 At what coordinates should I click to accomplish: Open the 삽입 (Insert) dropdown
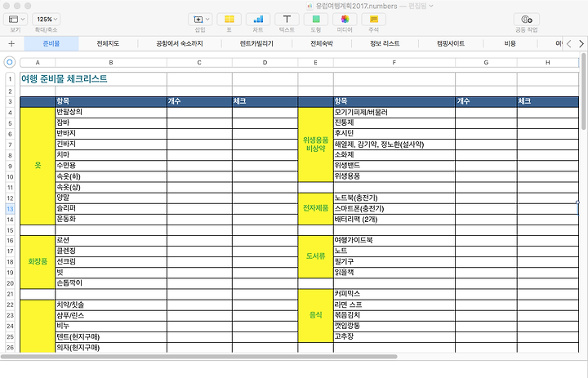click(x=200, y=19)
